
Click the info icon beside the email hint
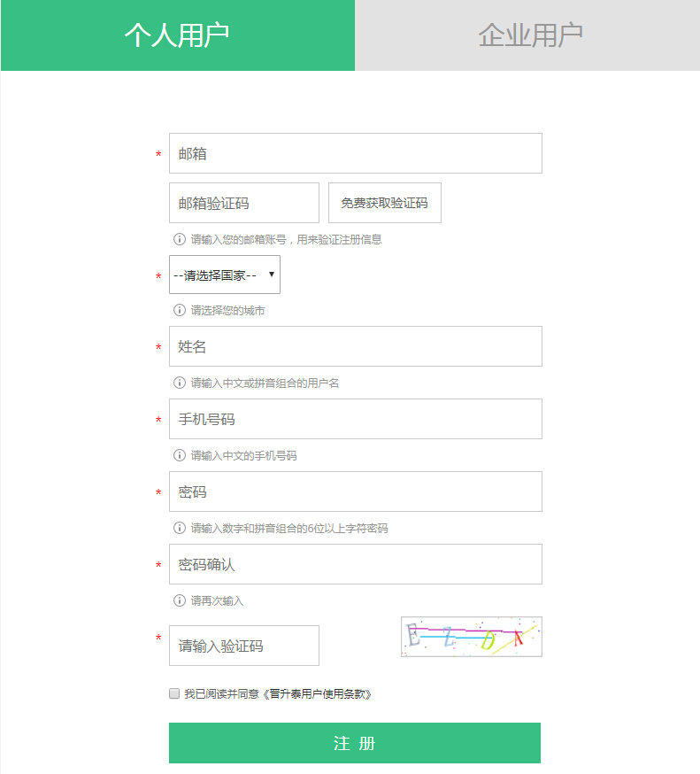click(180, 239)
